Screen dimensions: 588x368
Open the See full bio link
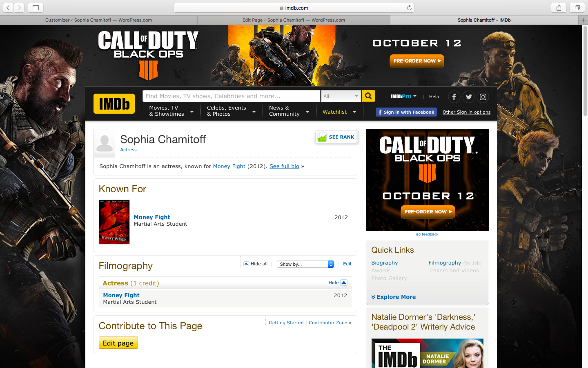pos(284,166)
